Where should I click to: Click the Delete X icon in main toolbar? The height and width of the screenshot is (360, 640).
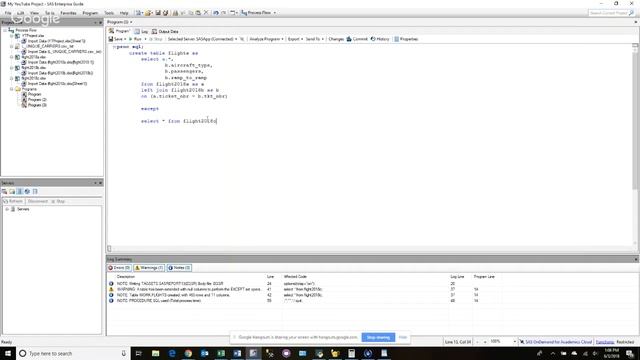206,13
